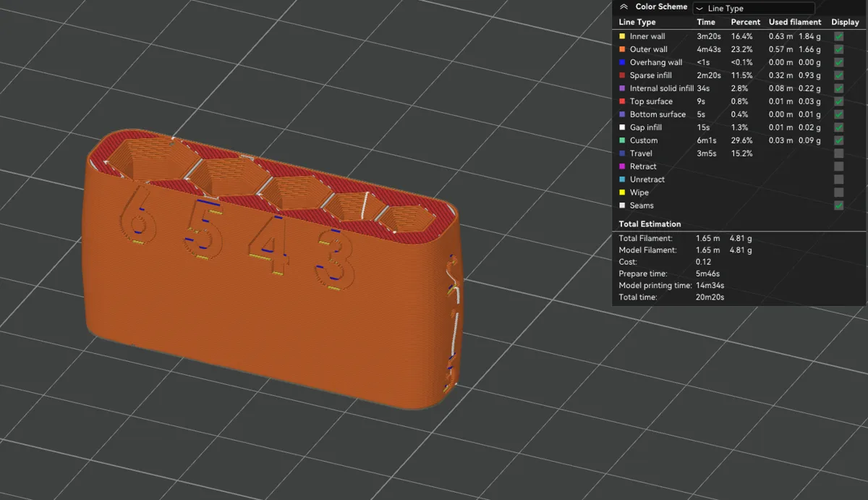
Task: Select the Seams row label
Action: [642, 205]
